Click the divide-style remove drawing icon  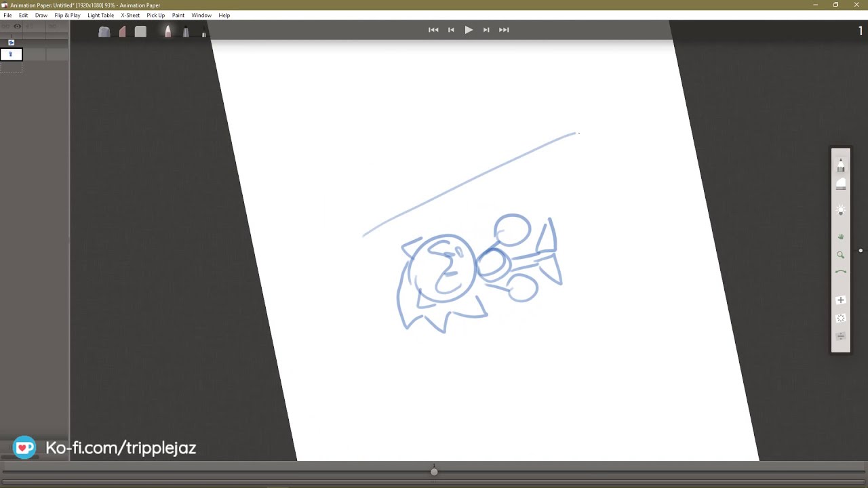[841, 336]
